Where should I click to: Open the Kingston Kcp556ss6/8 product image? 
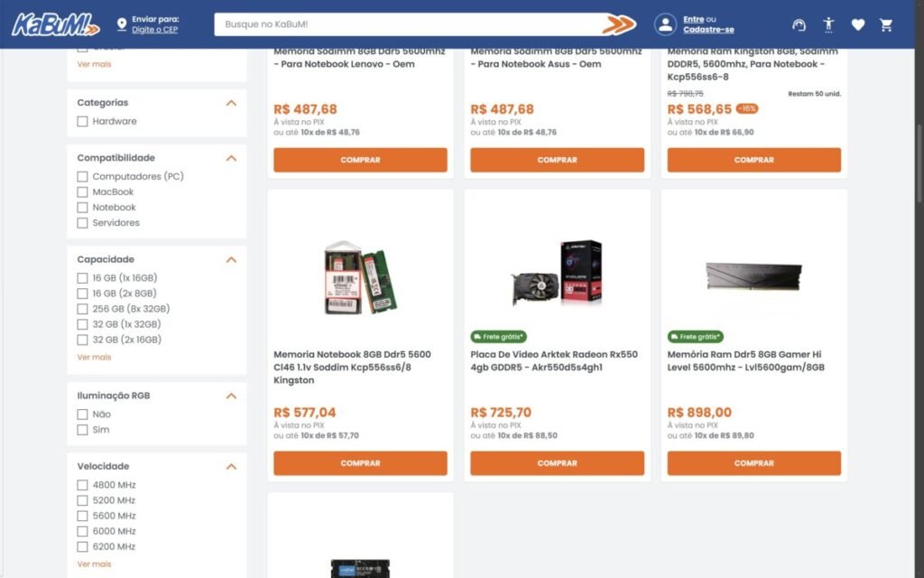[x=360, y=276]
